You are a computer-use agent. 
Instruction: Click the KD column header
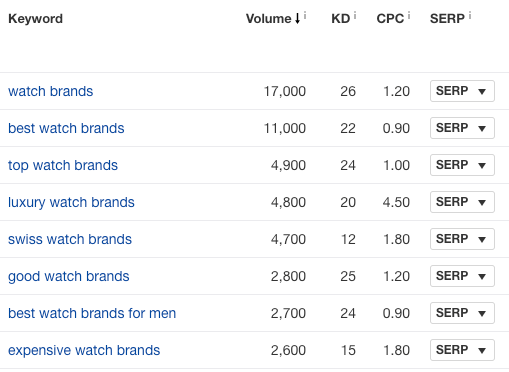pos(341,19)
